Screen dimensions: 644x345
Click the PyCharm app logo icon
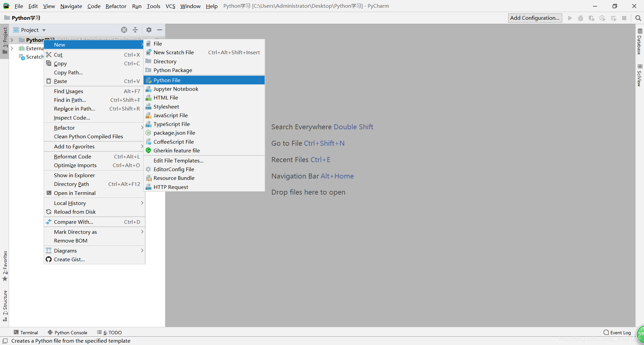coord(6,6)
